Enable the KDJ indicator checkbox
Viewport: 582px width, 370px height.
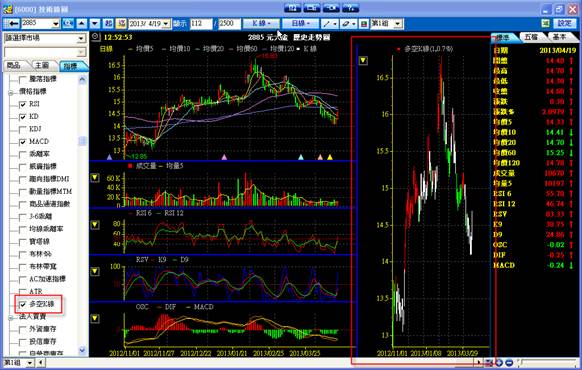tap(23, 129)
